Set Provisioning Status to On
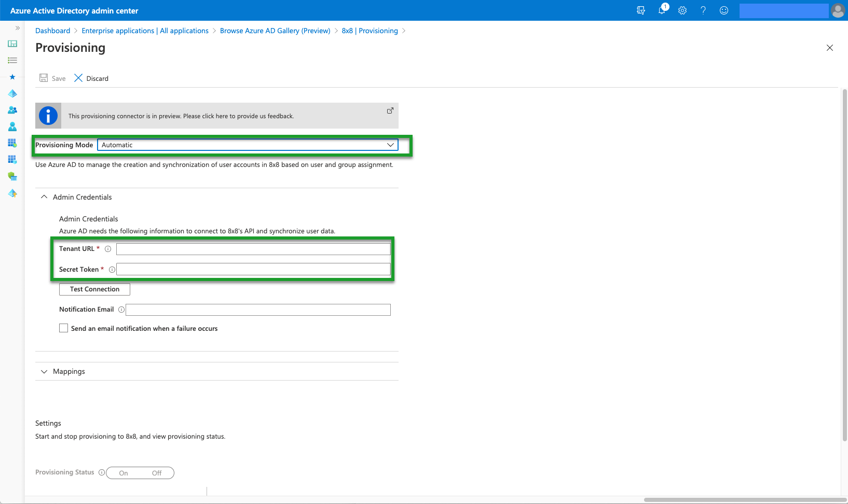The image size is (848, 504). click(x=124, y=473)
